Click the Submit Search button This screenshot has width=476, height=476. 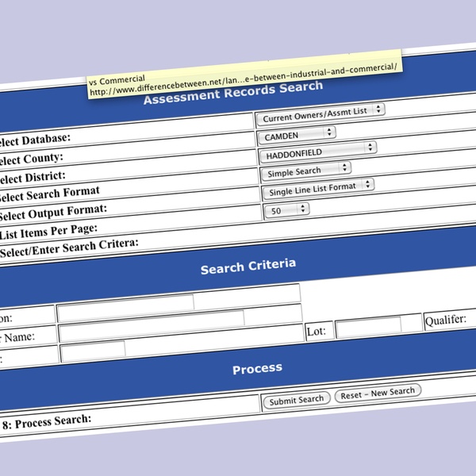[x=296, y=400]
